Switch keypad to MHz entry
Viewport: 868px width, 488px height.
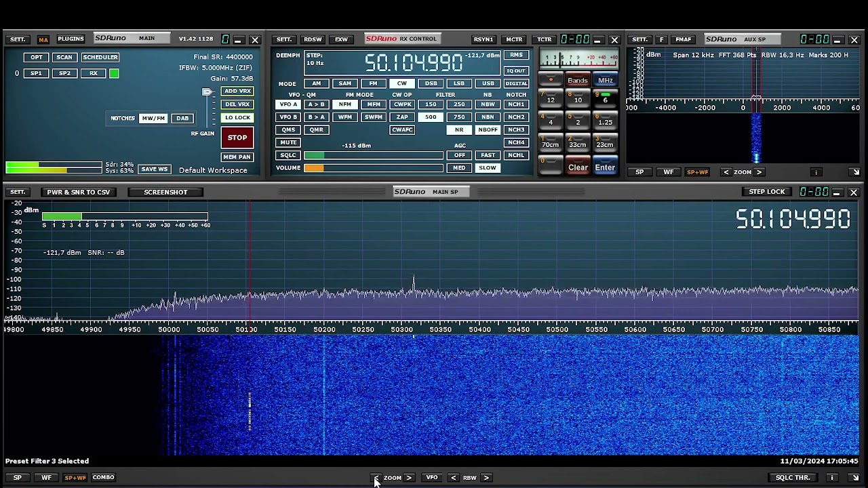[x=605, y=80]
